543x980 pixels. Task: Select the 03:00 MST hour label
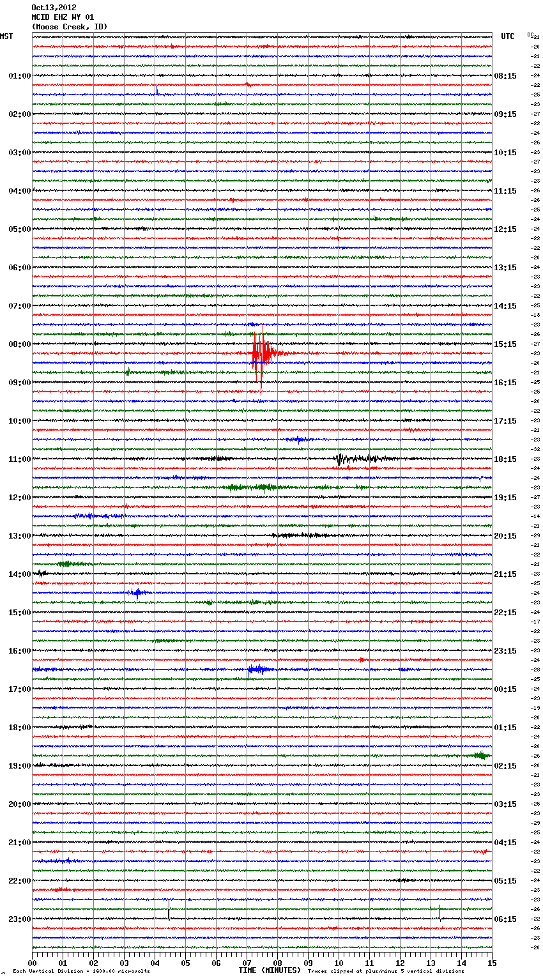pos(19,153)
